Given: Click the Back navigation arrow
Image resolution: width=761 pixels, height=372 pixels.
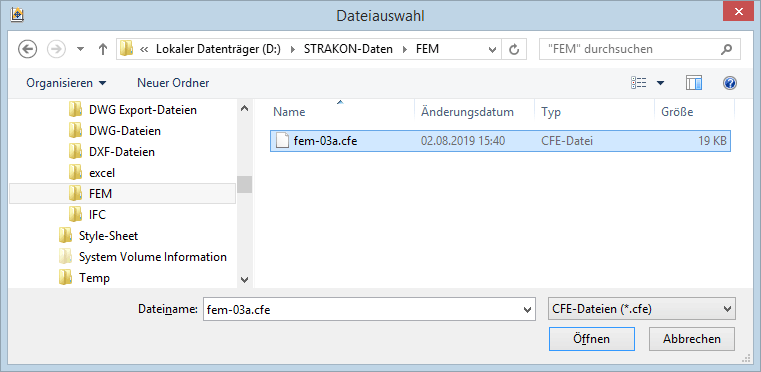Looking at the screenshot, I should [x=27, y=49].
